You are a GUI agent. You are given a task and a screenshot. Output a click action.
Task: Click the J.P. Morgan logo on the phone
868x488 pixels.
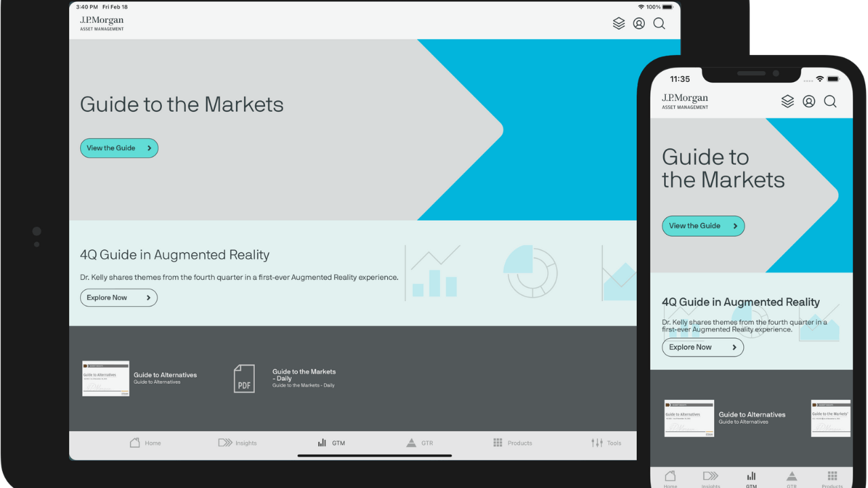tap(685, 102)
